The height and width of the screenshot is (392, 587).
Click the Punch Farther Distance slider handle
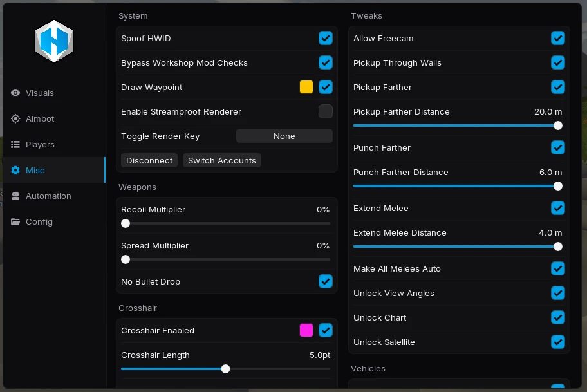(x=558, y=186)
